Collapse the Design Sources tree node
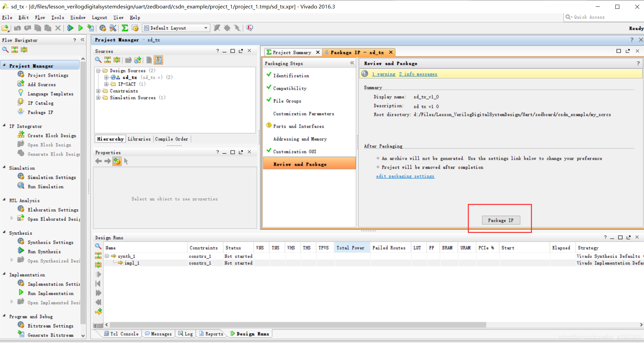The image size is (644, 343). [98, 71]
